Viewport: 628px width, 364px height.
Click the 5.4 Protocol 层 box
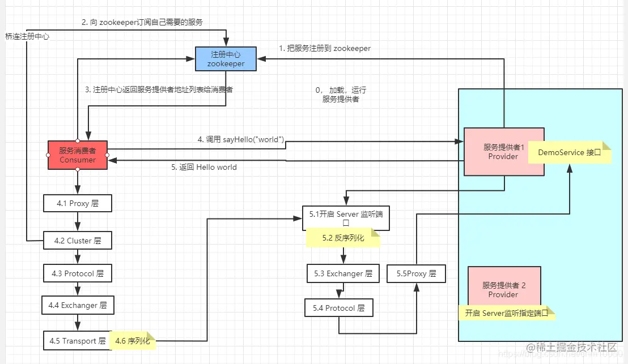(339, 307)
